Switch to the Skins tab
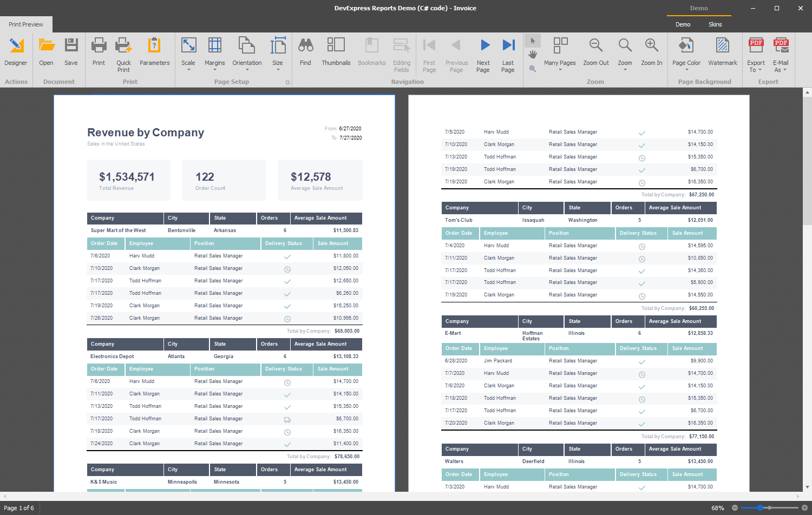 [x=715, y=24]
